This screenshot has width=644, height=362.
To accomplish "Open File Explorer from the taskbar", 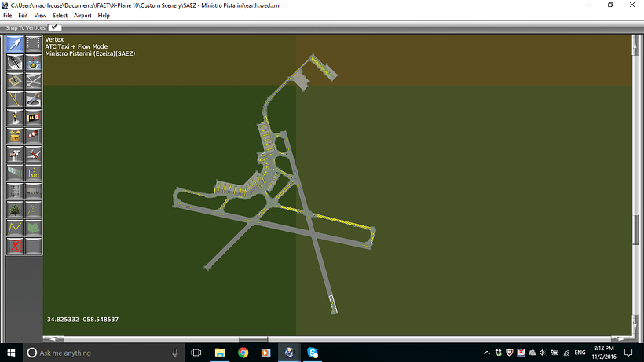I will pos(220,353).
